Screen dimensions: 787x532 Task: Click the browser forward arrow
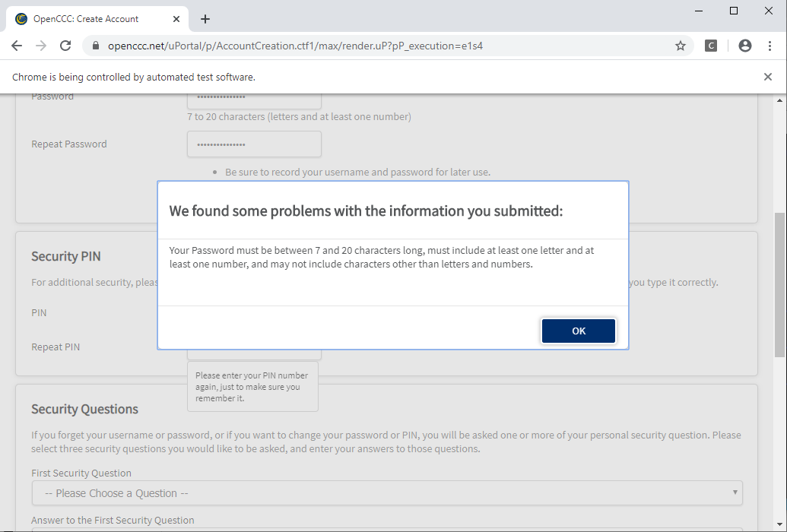pyautogui.click(x=41, y=46)
